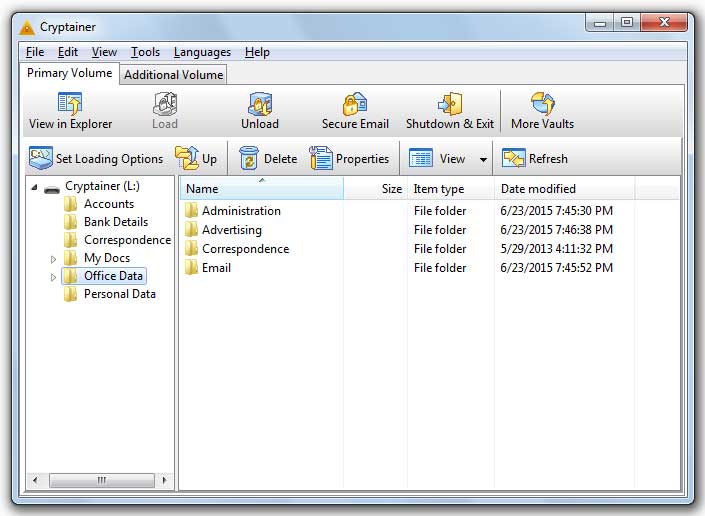Click the Personal Data folder icon in tree

click(x=70, y=294)
